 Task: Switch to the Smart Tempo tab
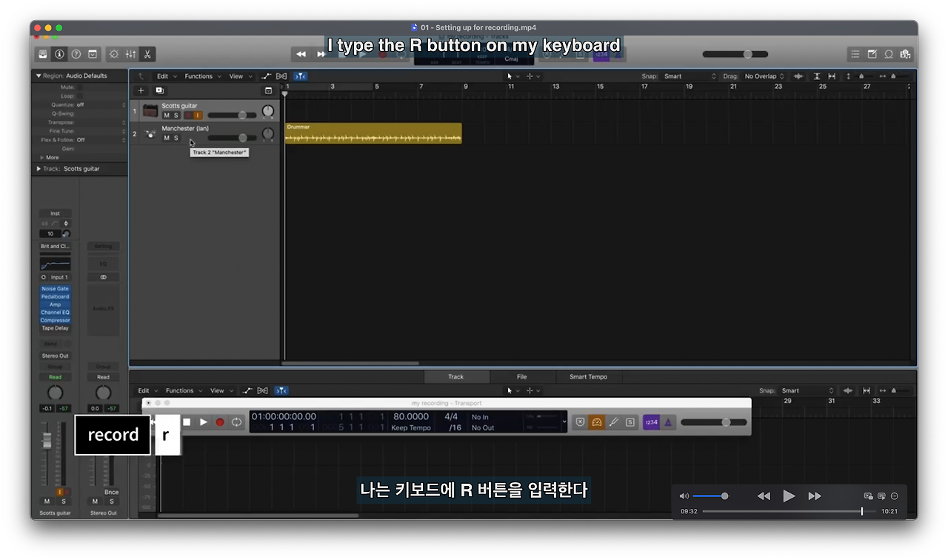point(588,377)
